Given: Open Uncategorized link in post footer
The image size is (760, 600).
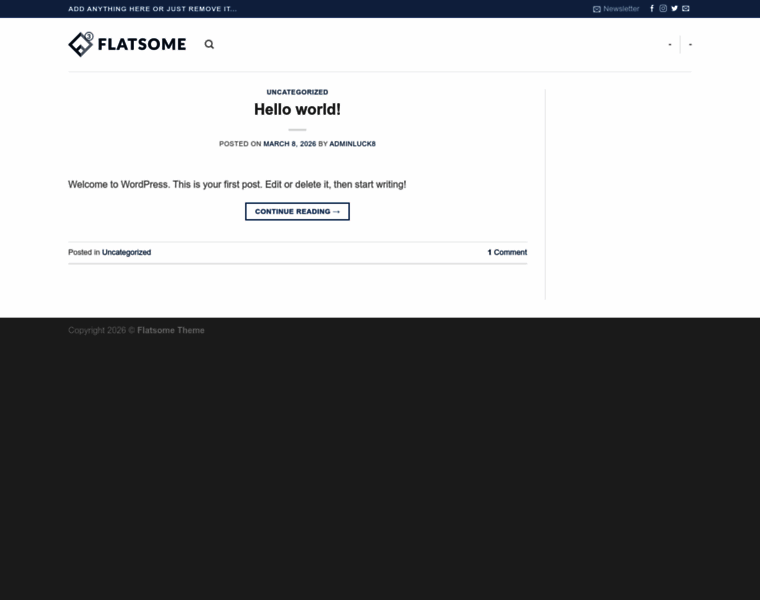Looking at the screenshot, I should pos(127,253).
